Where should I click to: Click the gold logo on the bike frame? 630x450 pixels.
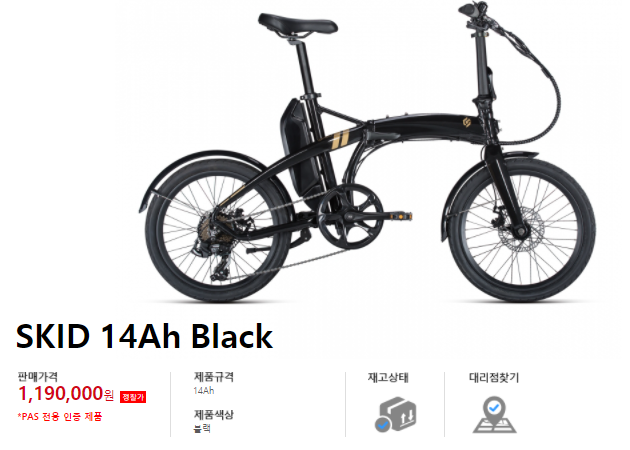coord(466,122)
